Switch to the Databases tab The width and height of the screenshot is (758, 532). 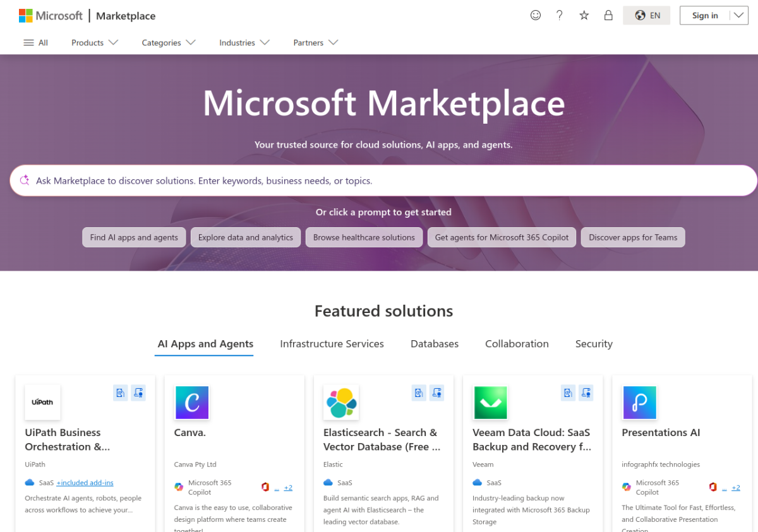(x=435, y=344)
